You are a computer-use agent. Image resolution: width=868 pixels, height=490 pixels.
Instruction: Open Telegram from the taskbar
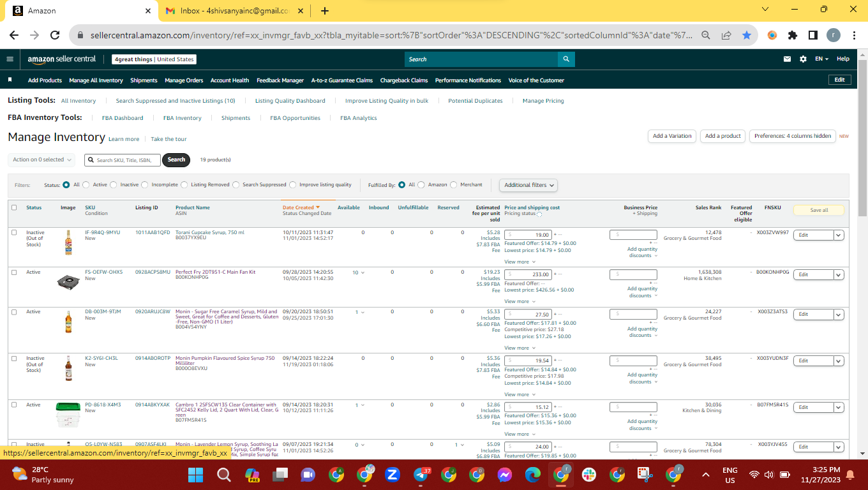click(x=422, y=475)
